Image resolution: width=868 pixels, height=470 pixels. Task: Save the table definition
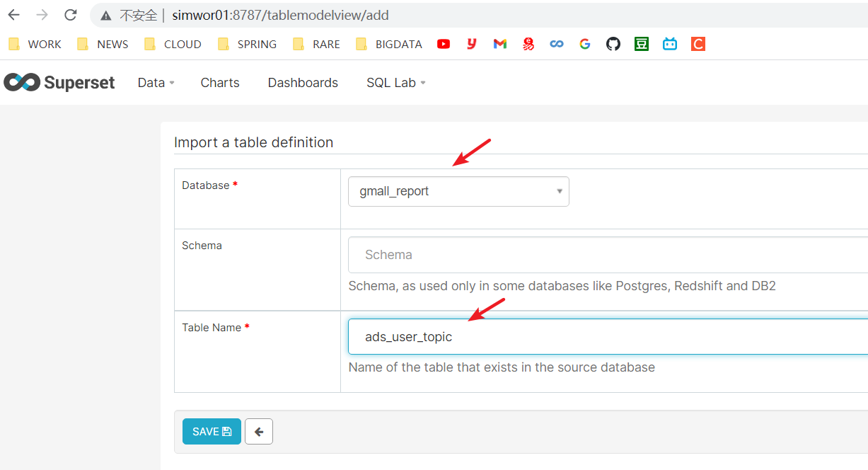pyautogui.click(x=212, y=431)
